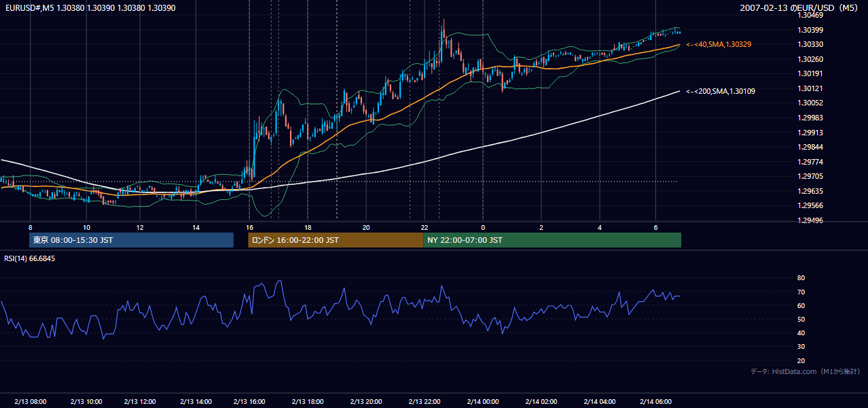Click the 2/14 00:00 date label
868x408 pixels.
tap(483, 402)
